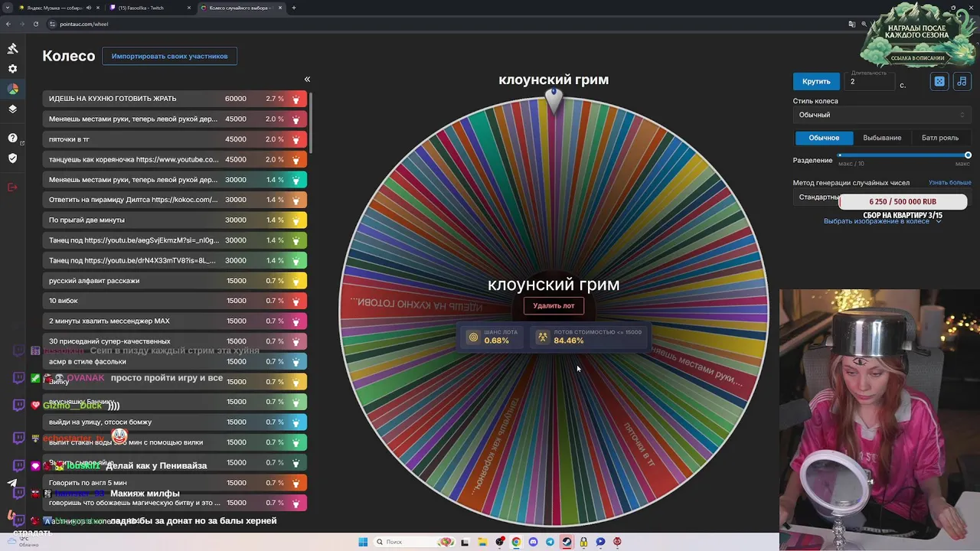Open Discord from the taskbar

534,542
